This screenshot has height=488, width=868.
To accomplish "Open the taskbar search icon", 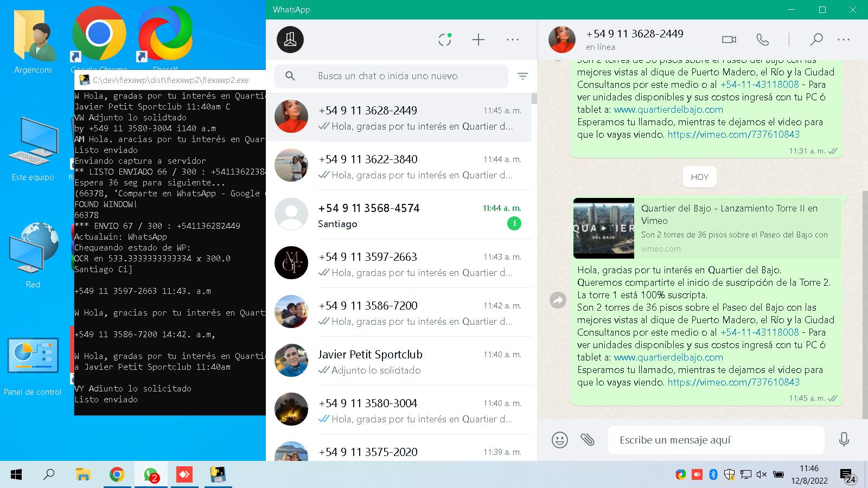I will pos(49,474).
